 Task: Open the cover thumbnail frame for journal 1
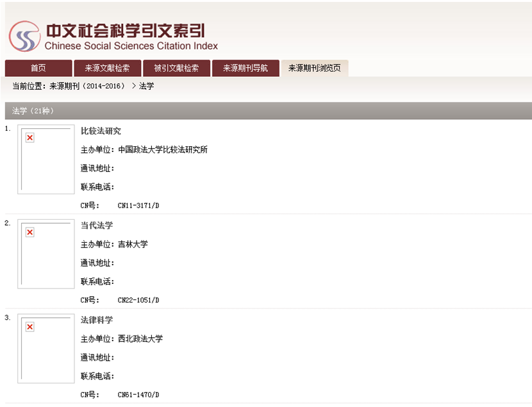(x=46, y=160)
